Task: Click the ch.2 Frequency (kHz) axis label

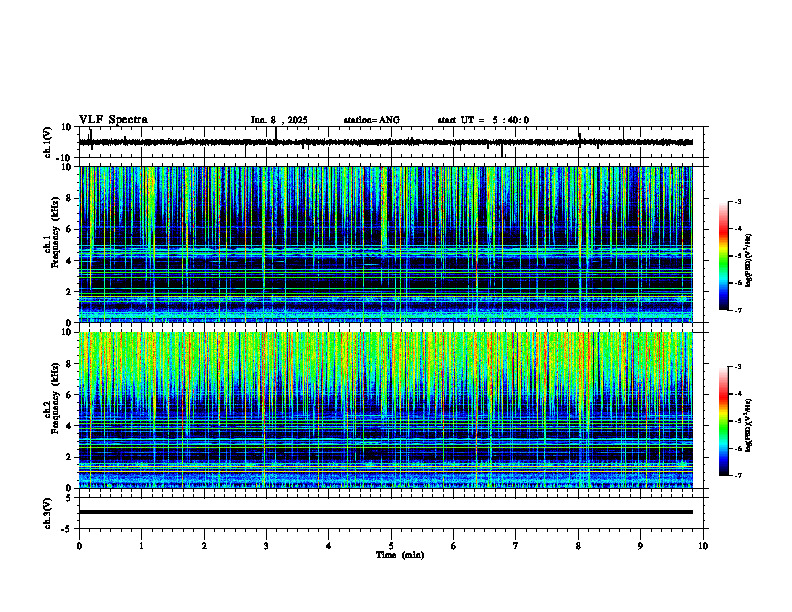Action: click(x=52, y=398)
